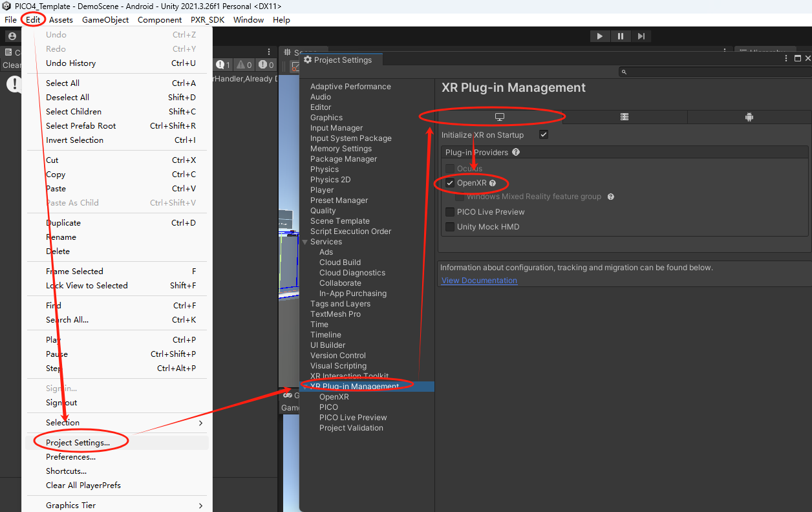Viewport: 812px width, 512px height.
Task: Select Input System Package category
Action: click(350, 138)
